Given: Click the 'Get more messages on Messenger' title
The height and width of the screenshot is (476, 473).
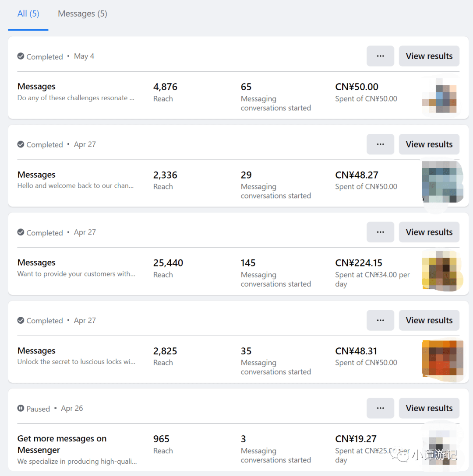Looking at the screenshot, I should [x=62, y=444].
